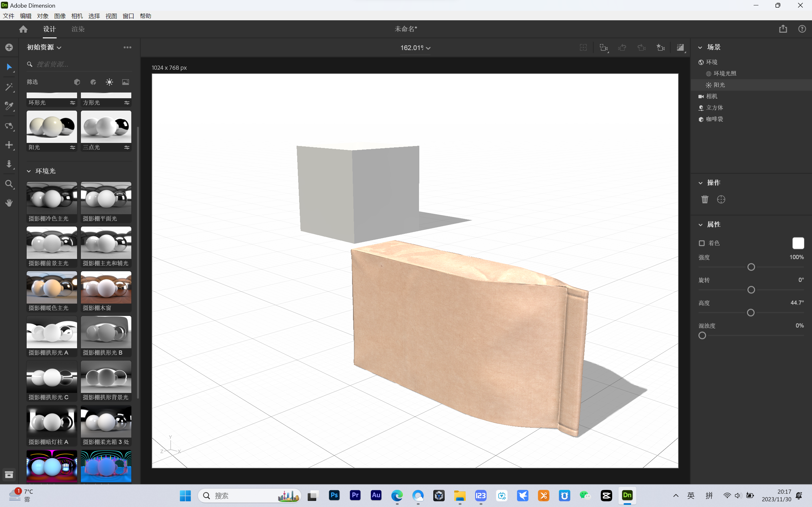Click the 摄影棚木窗 light thumbnail
This screenshot has width=812, height=507.
point(106,287)
